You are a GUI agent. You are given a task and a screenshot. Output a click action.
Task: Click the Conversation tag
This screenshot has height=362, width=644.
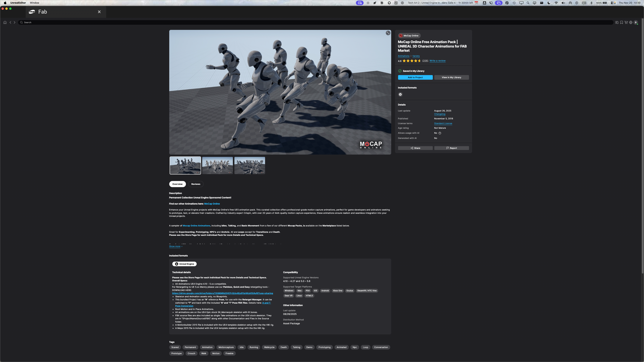click(381, 347)
